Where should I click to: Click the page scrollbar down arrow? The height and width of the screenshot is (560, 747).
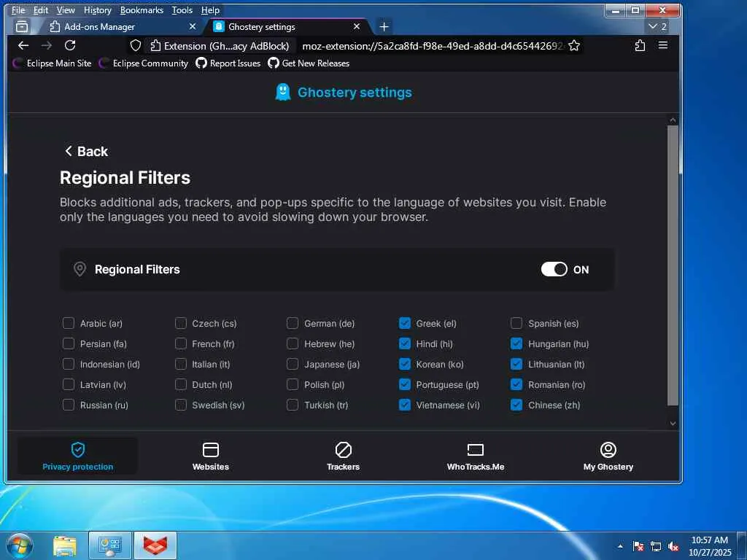673,424
